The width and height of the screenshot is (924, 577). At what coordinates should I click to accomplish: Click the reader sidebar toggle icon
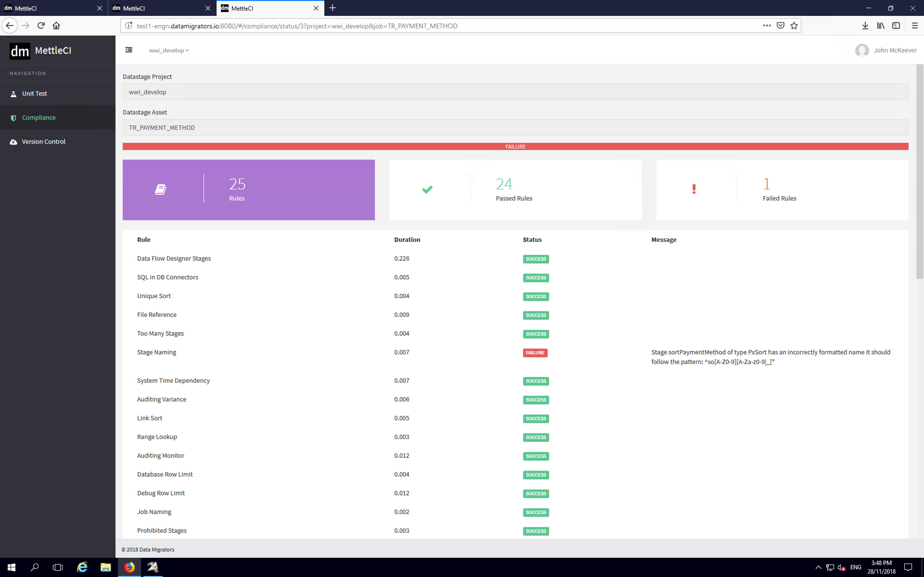click(896, 25)
